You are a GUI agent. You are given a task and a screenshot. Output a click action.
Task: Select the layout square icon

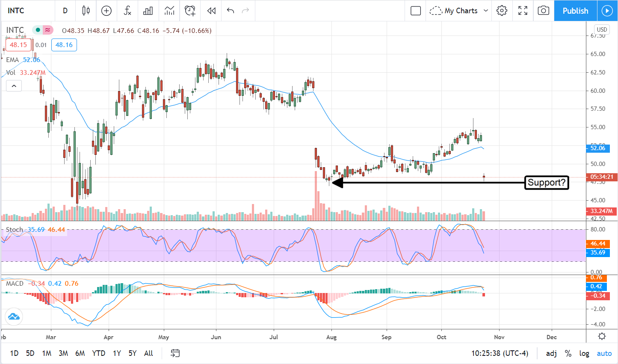click(x=416, y=11)
